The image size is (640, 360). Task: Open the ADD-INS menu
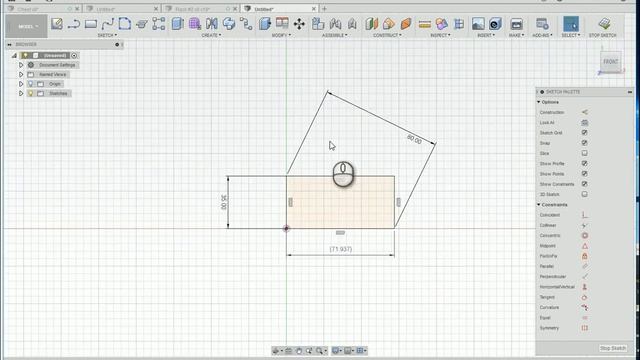tap(542, 35)
